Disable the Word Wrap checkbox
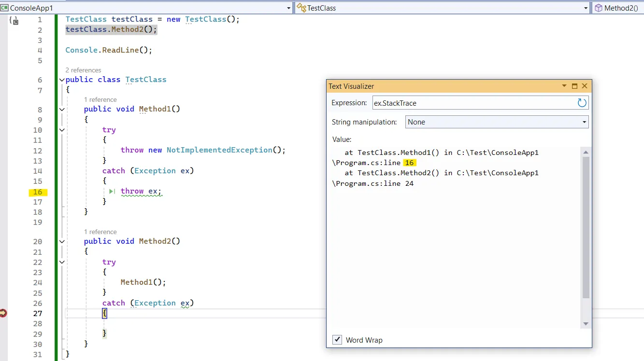Viewport: 644px width, 361px height. pyautogui.click(x=337, y=340)
